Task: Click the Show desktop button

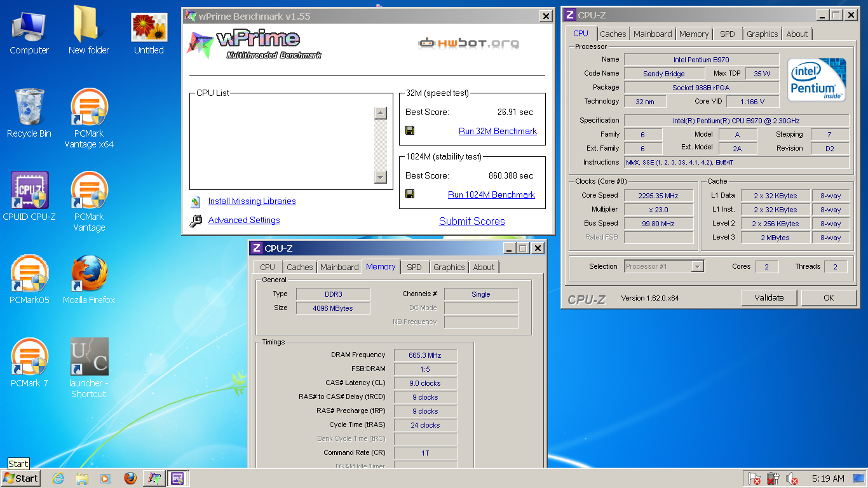Action: tap(858, 478)
